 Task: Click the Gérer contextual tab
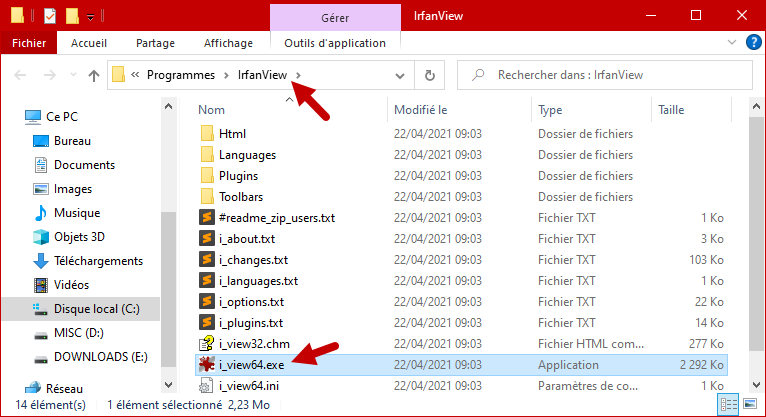click(335, 18)
